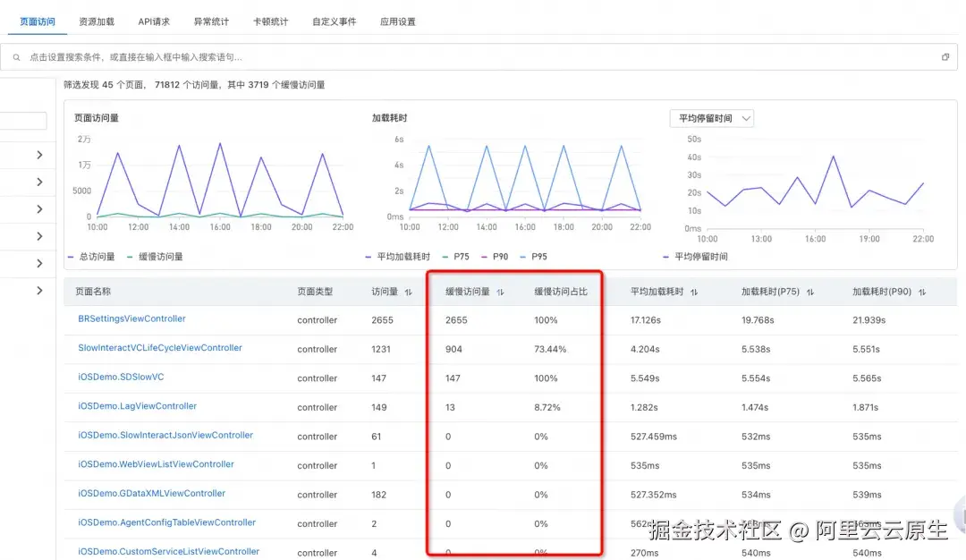
Task: Click the 页面类型 column header
Action: (x=315, y=292)
